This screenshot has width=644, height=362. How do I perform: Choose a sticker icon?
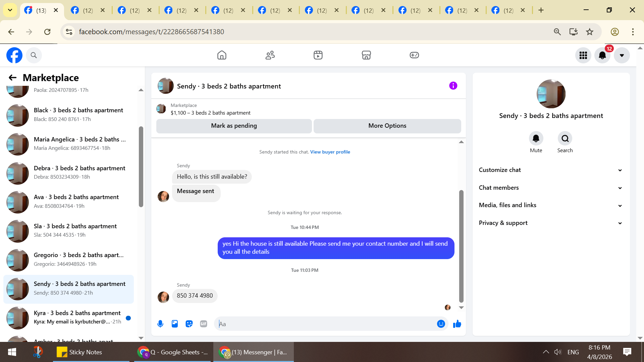coord(189,324)
